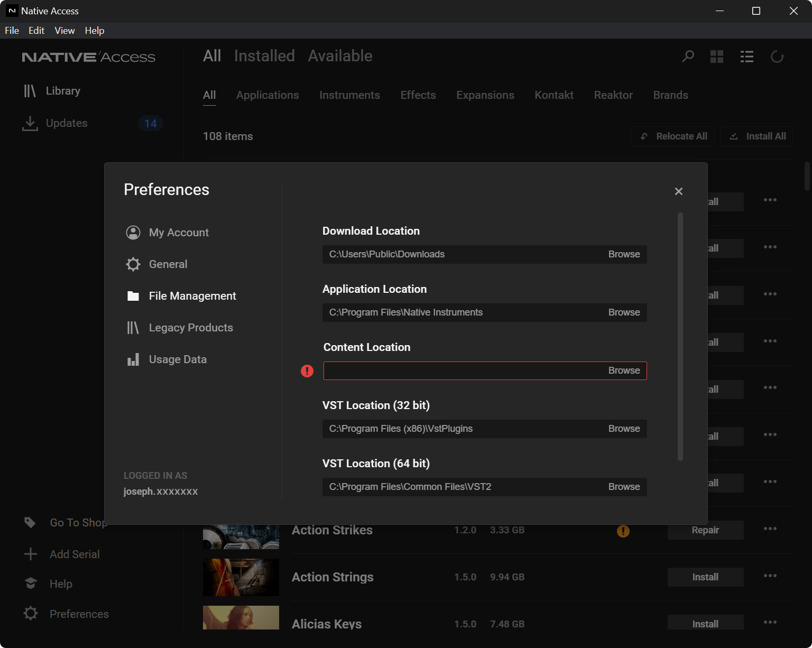This screenshot has width=812, height=648.
Task: Browse for VST Location (64 bit)
Action: tap(624, 487)
